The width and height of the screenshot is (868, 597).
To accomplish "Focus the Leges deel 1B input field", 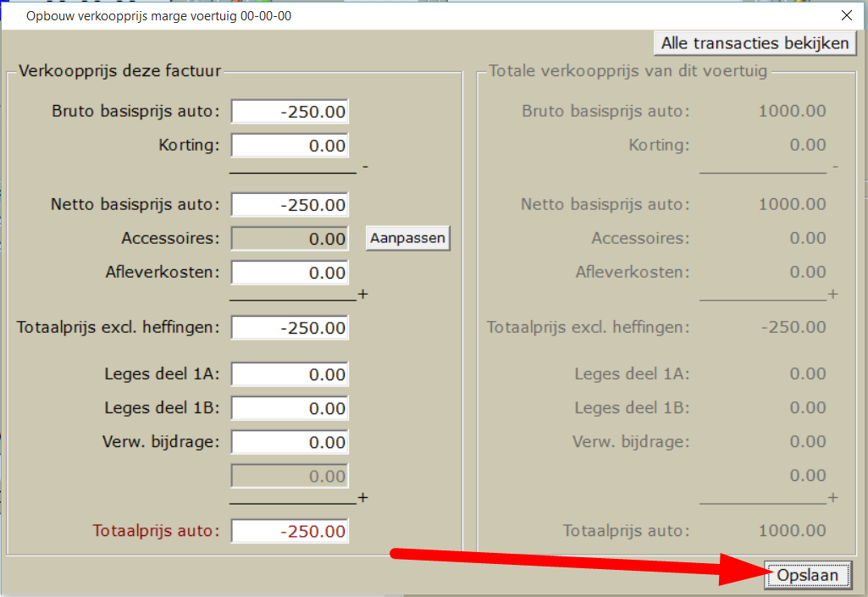I will click(x=290, y=408).
